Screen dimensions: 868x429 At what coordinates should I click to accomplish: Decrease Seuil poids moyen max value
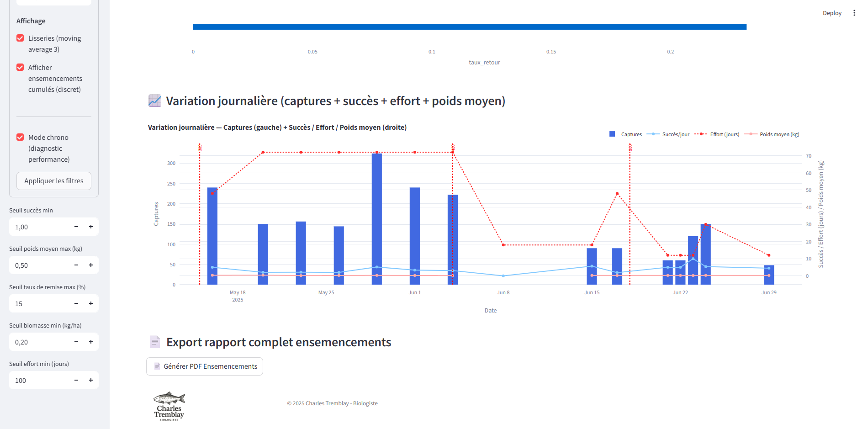pos(76,265)
